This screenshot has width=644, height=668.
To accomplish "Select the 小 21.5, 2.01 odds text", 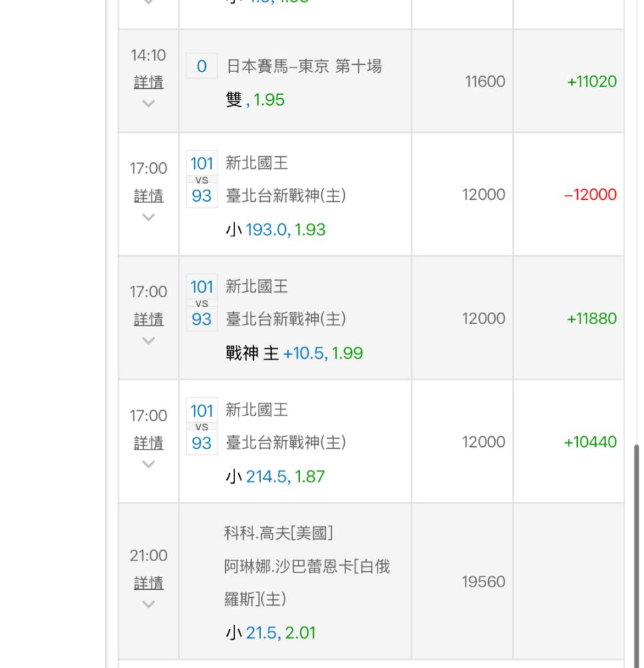I will (271, 633).
